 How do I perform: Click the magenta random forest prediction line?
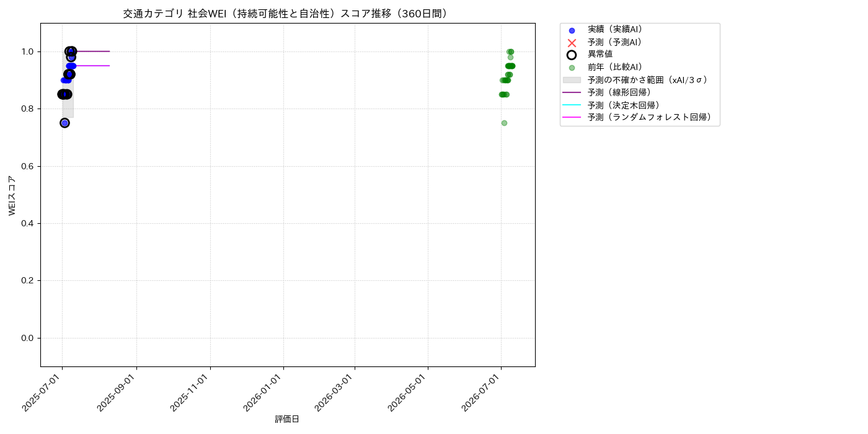(91, 66)
